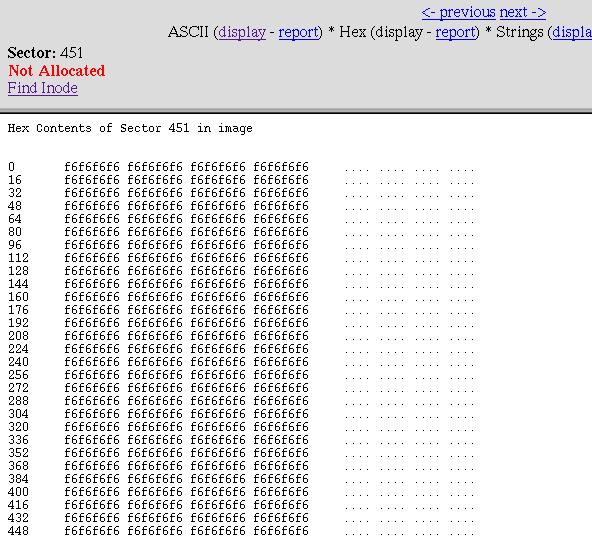Click the Hex Contents of Sector 451 heading
This screenshot has height=539, width=592.
130,128
